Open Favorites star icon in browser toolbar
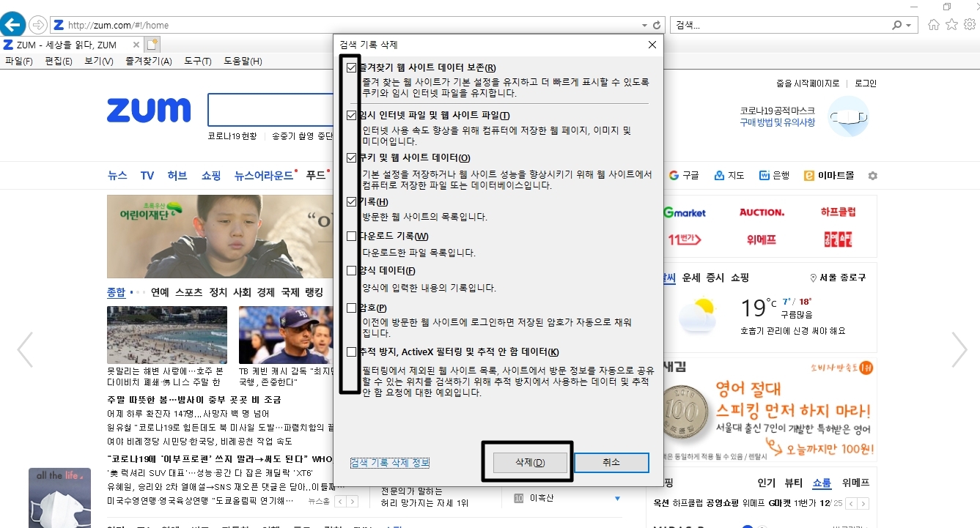This screenshot has height=528, width=980. [951, 25]
